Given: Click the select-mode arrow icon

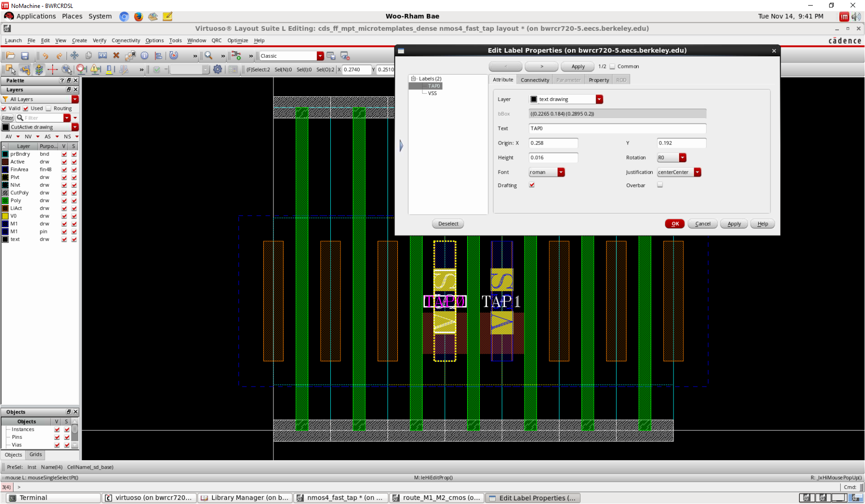Looking at the screenshot, I should (10, 69).
